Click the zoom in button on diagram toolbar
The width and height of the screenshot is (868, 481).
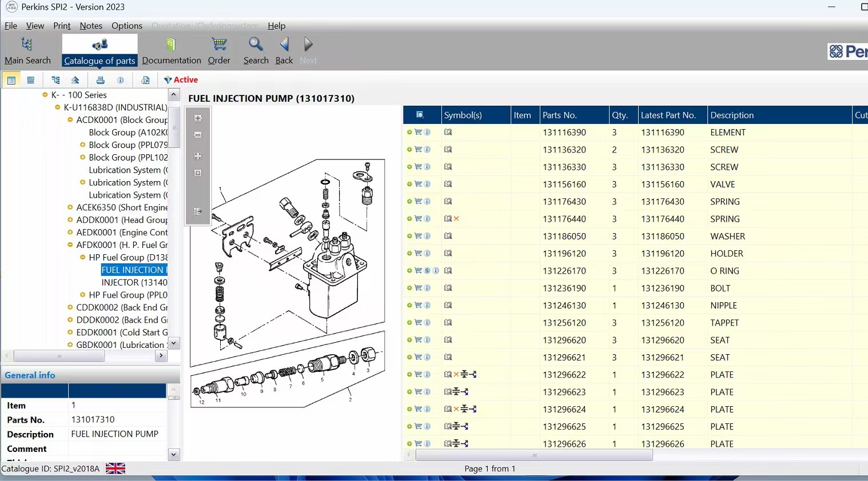coord(198,118)
